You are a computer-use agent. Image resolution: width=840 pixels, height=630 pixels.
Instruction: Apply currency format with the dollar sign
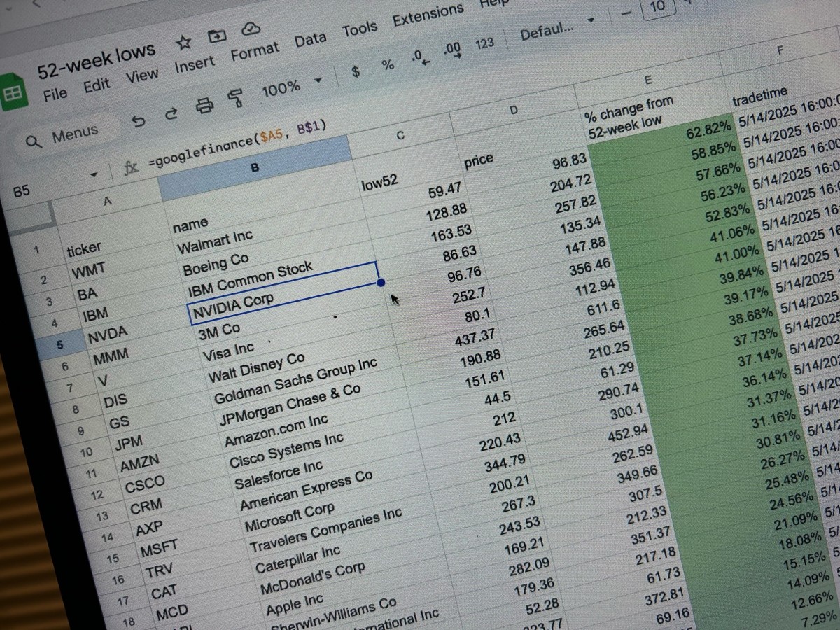tap(356, 71)
